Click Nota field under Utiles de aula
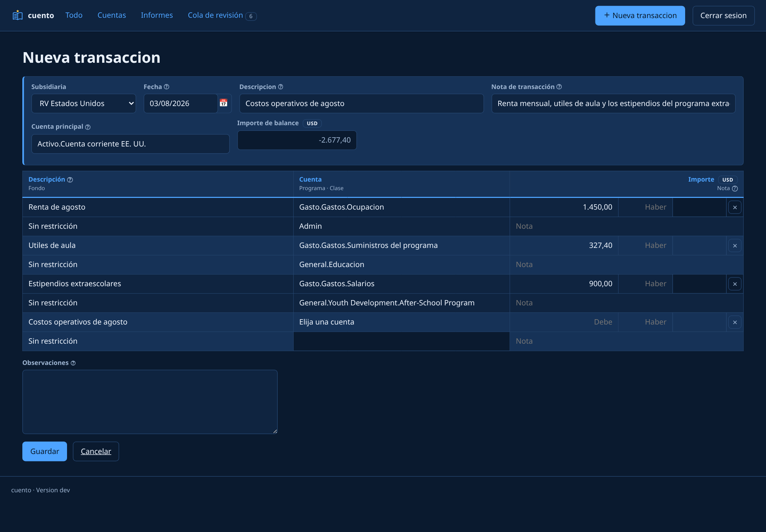This screenshot has width=766, height=532. coord(626,265)
